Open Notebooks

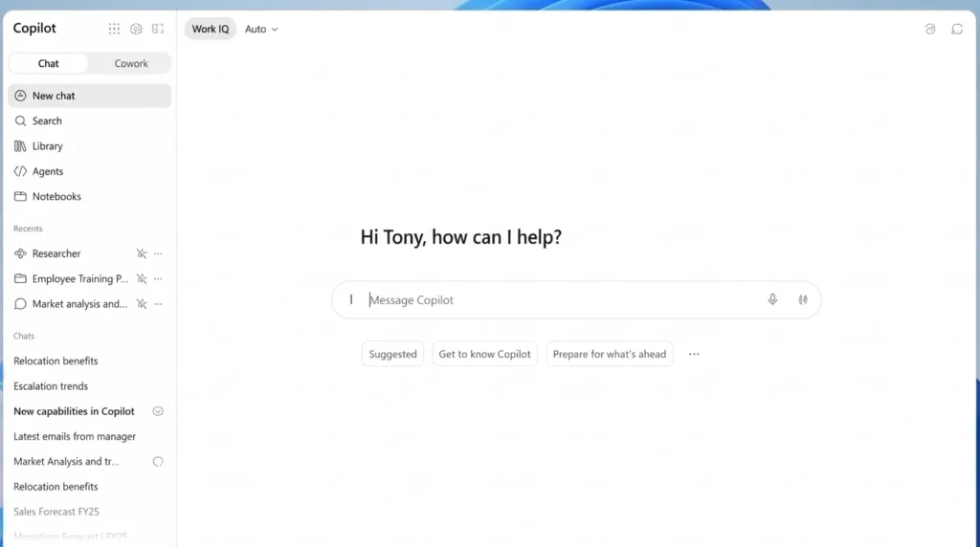tap(89, 196)
